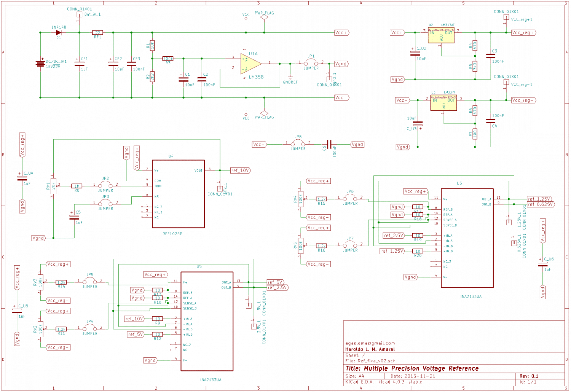Select the Bat_in_1 connector pin

[80, 14]
